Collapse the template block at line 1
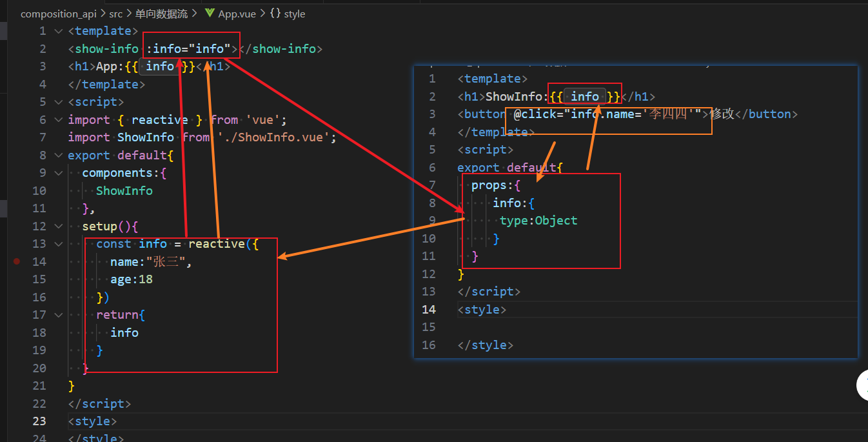 (59, 31)
